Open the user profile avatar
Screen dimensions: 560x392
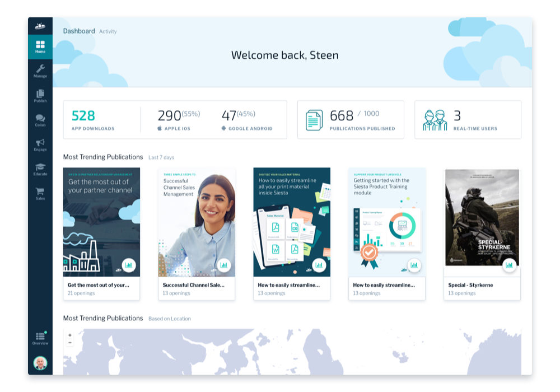tap(40, 363)
